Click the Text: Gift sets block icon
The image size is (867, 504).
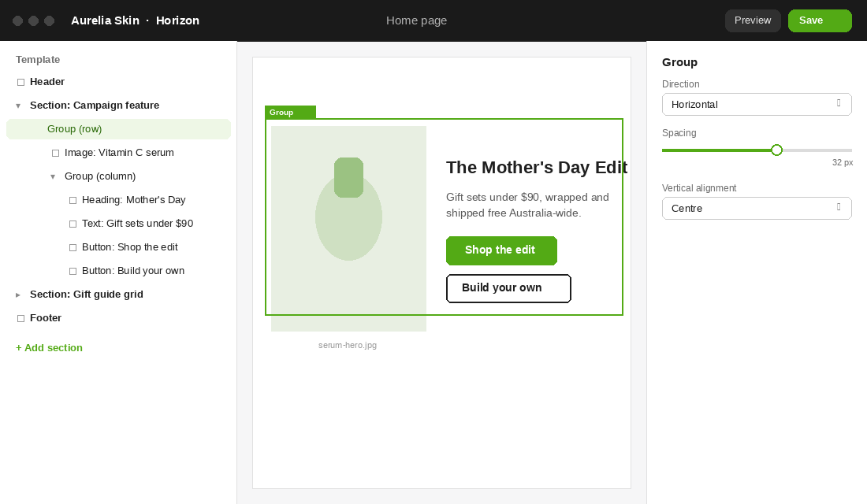tap(73, 224)
